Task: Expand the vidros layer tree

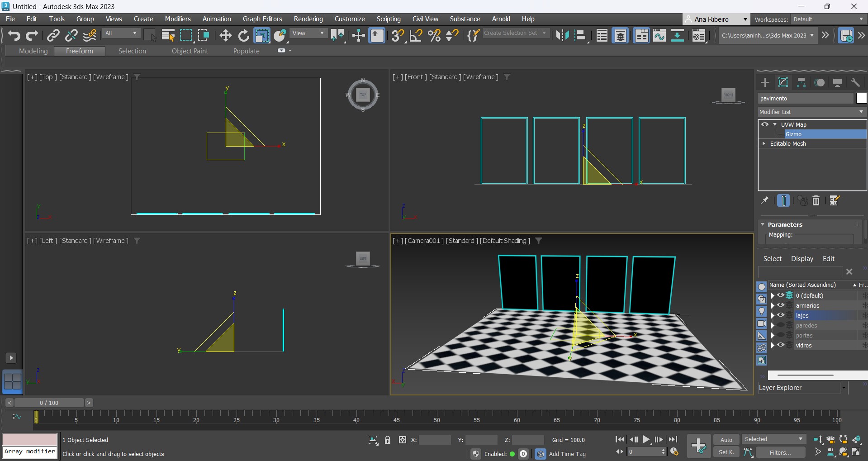Action: 773,345
